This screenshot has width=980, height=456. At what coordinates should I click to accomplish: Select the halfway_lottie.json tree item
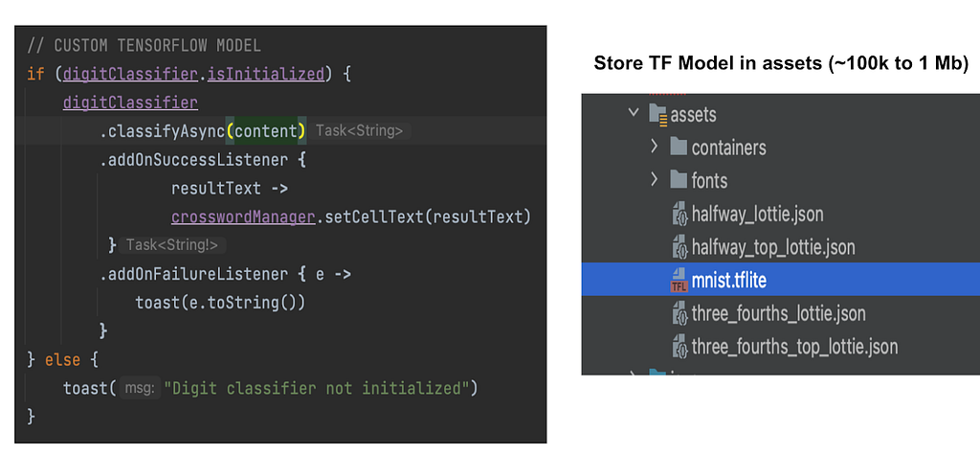(x=781, y=214)
